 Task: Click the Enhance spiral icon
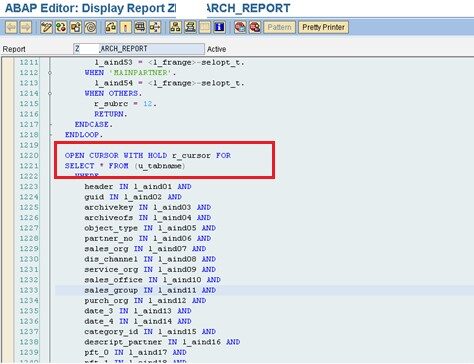click(x=90, y=27)
